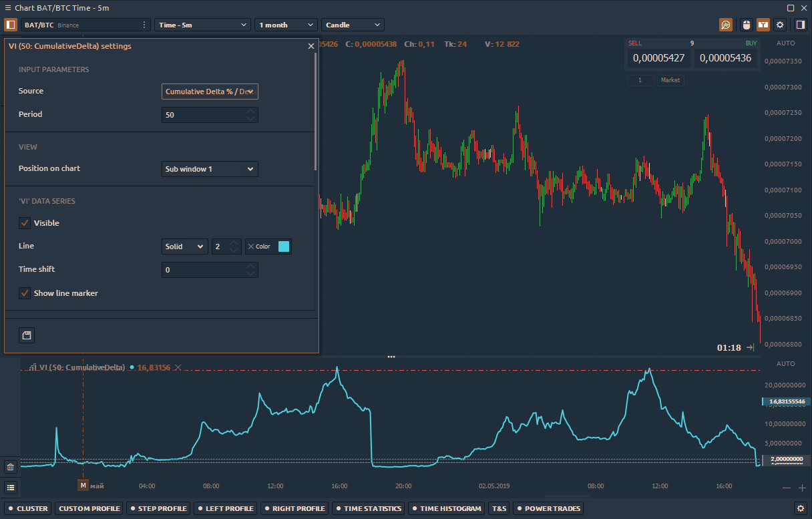Open the Source dropdown
This screenshot has width=812, height=519.
[210, 92]
